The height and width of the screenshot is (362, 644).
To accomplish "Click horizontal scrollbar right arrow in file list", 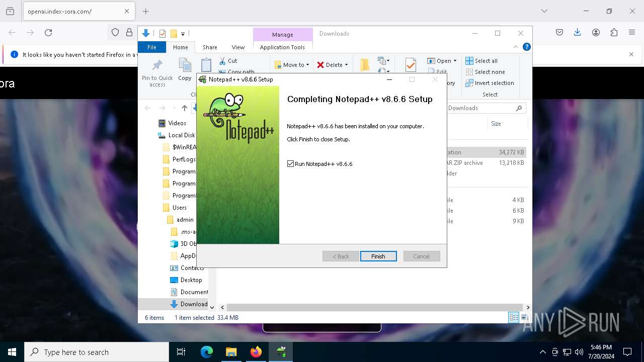I will click(528, 307).
